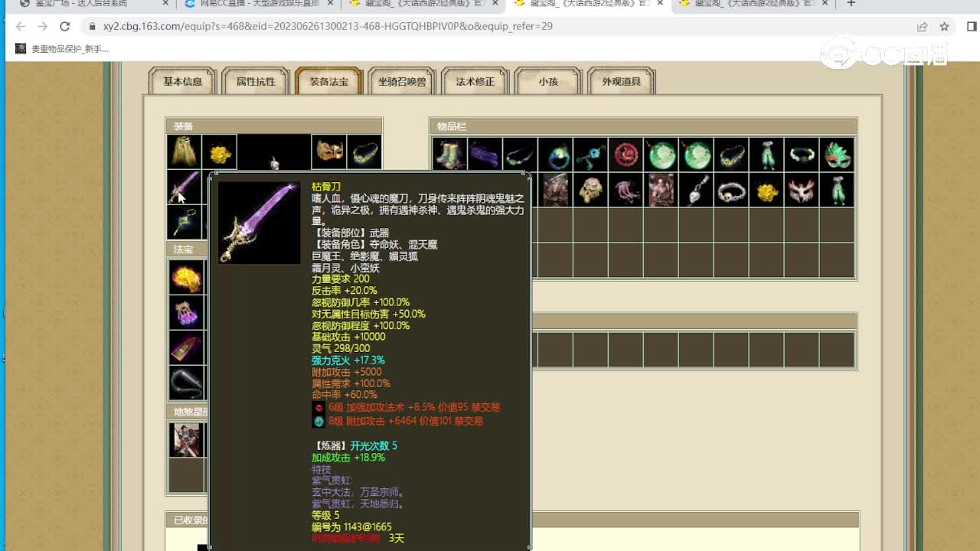
Task: Click the 加成攻击 +18.9% line
Action: click(348, 458)
